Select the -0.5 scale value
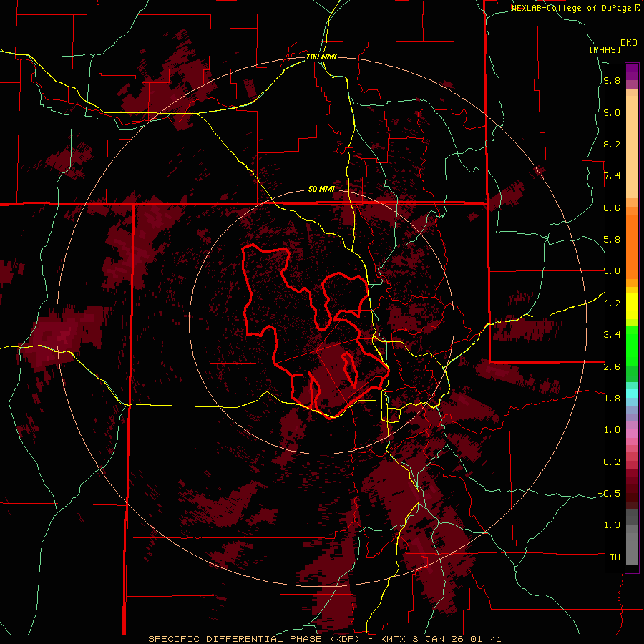Viewport: 644px width, 644px height. click(609, 494)
